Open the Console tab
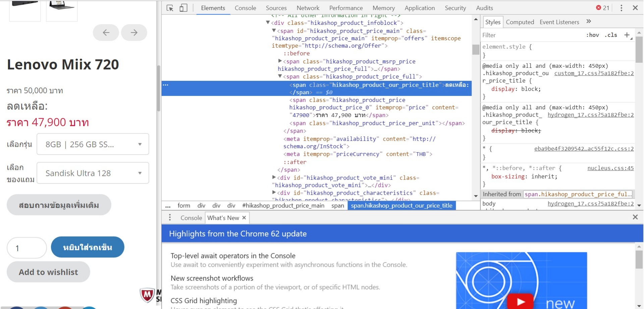This screenshot has height=309, width=644. coord(245,8)
